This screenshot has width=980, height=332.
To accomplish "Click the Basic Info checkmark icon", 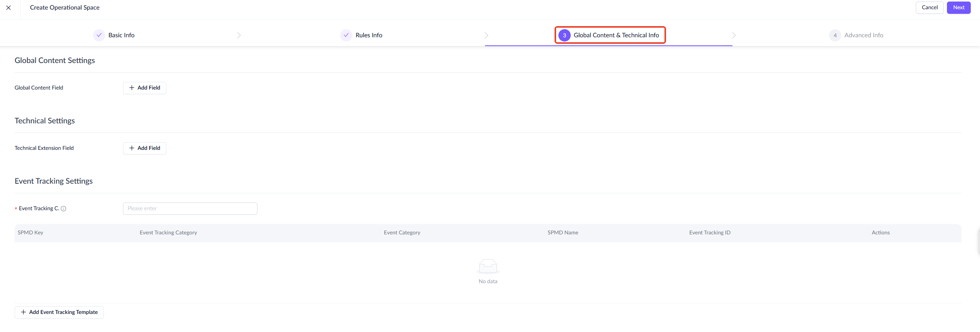I will click(x=99, y=35).
